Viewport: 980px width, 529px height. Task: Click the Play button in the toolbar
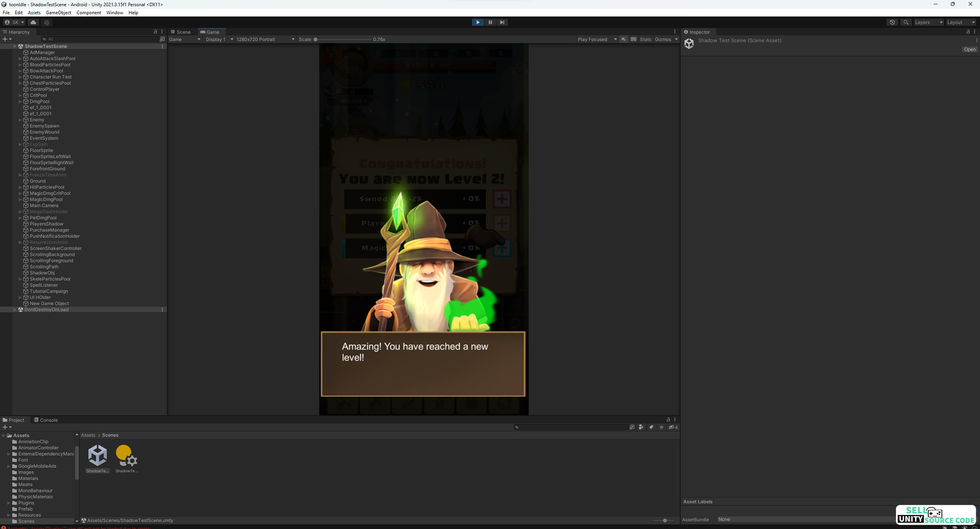coord(478,22)
